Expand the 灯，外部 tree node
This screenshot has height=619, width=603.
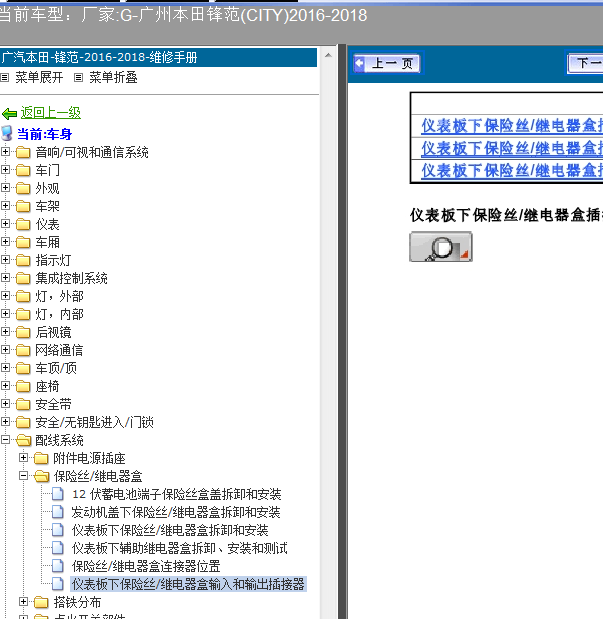6,296
